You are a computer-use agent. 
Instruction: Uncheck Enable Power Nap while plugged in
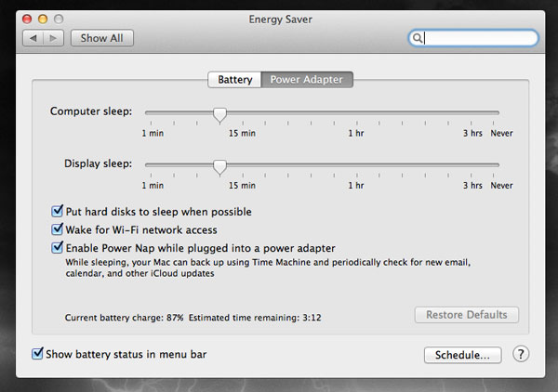57,247
